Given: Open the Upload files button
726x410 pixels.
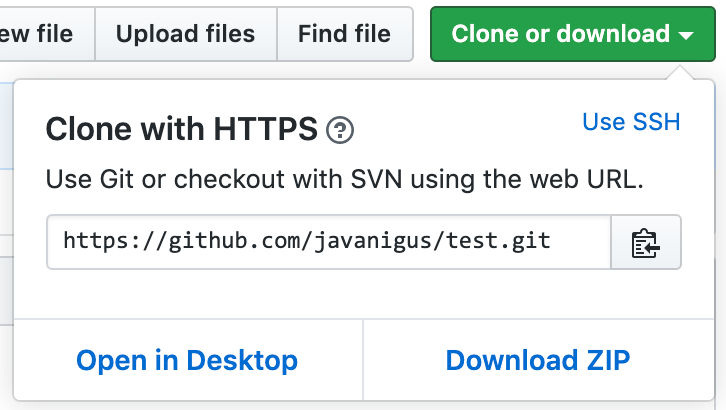Looking at the screenshot, I should click(x=186, y=34).
